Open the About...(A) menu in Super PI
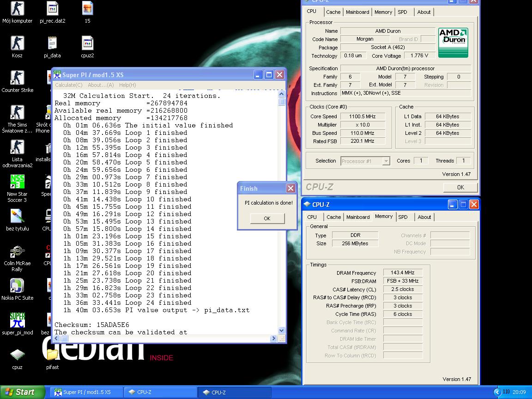Viewport: 532px width, 399px height. pos(101,85)
